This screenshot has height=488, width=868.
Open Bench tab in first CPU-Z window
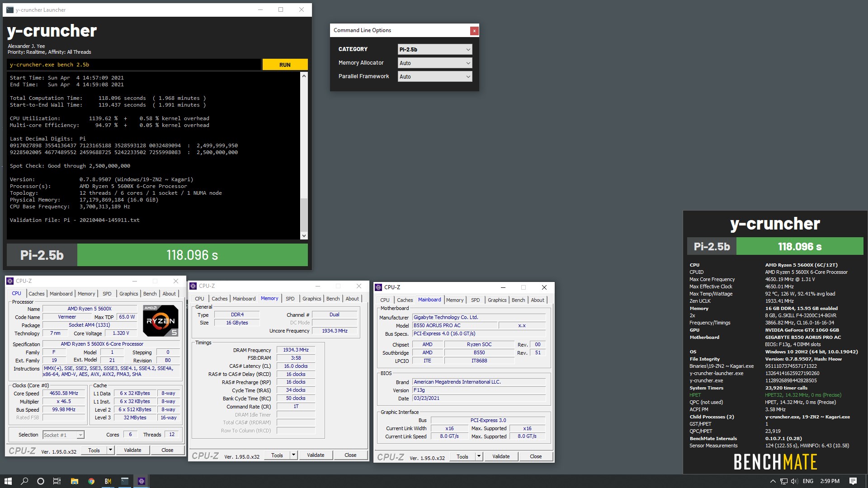[150, 294]
